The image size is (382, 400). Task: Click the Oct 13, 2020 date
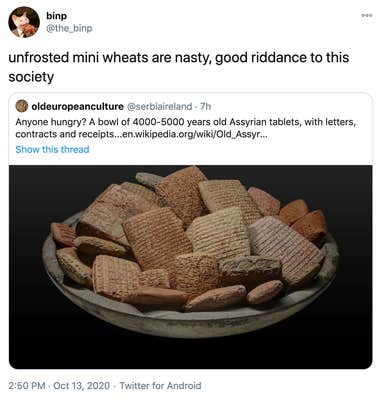click(81, 386)
